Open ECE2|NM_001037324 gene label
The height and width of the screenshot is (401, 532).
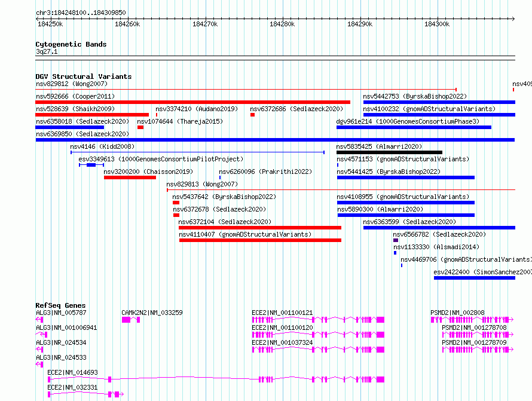282,342
